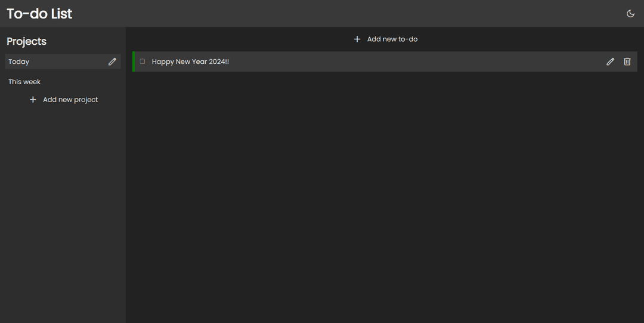The image size is (644, 323).
Task: Edit the Happy New Year 2024 to-do
Action: pyautogui.click(x=610, y=61)
